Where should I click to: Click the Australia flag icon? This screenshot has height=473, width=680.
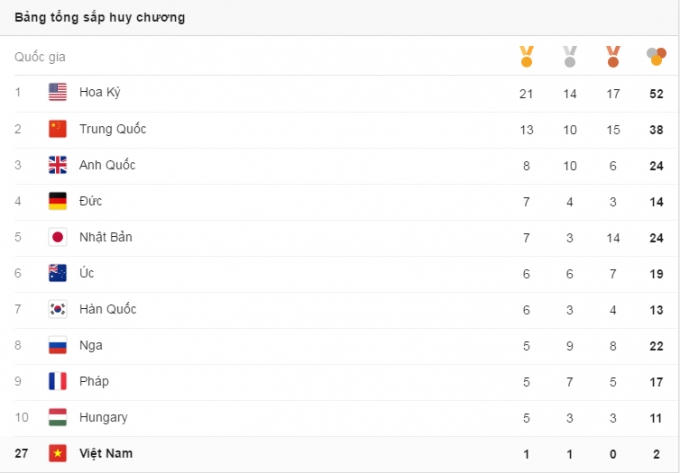tap(58, 273)
